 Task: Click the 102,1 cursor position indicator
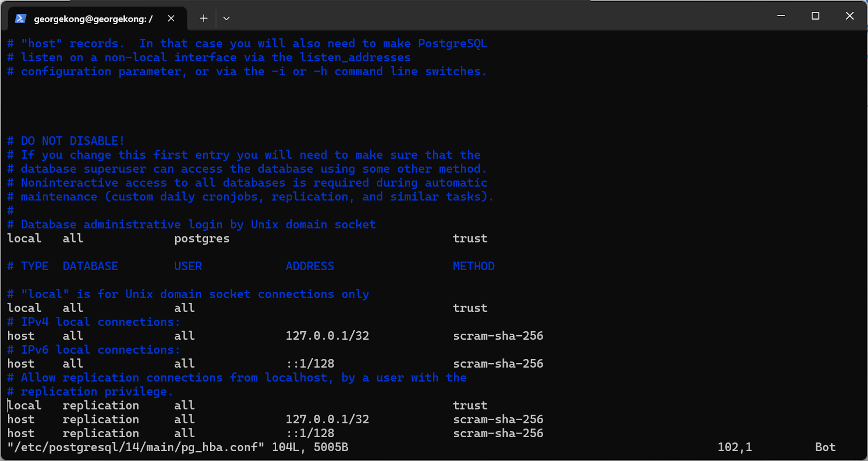coord(735,447)
